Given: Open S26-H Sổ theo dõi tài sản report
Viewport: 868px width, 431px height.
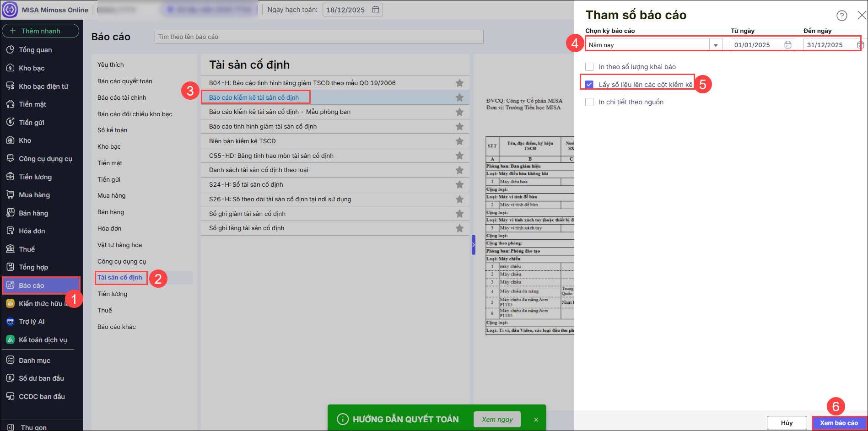Looking at the screenshot, I should (280, 199).
